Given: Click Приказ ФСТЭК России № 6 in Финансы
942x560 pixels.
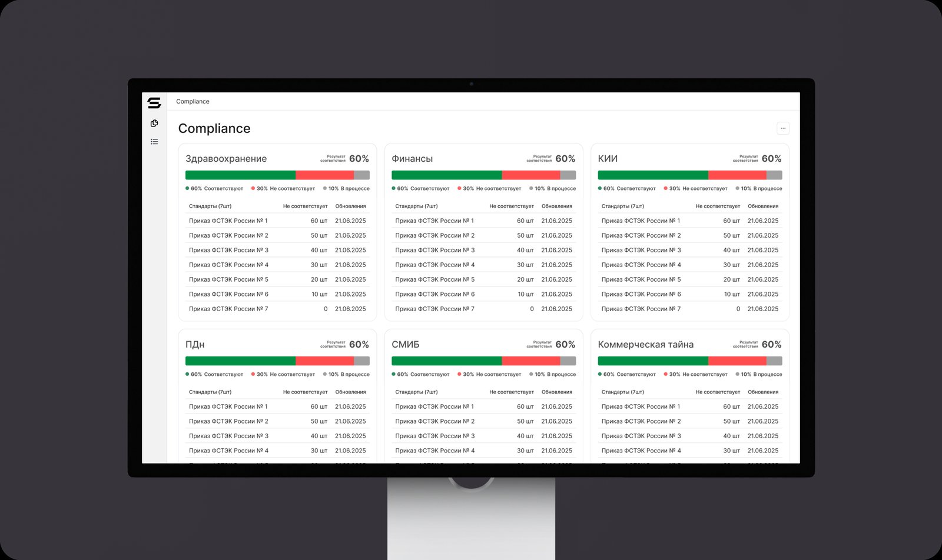Looking at the screenshot, I should tap(435, 294).
